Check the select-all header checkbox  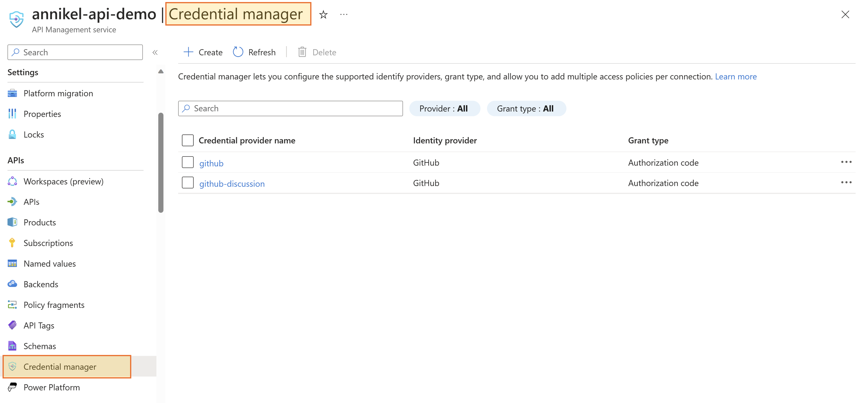click(x=188, y=140)
